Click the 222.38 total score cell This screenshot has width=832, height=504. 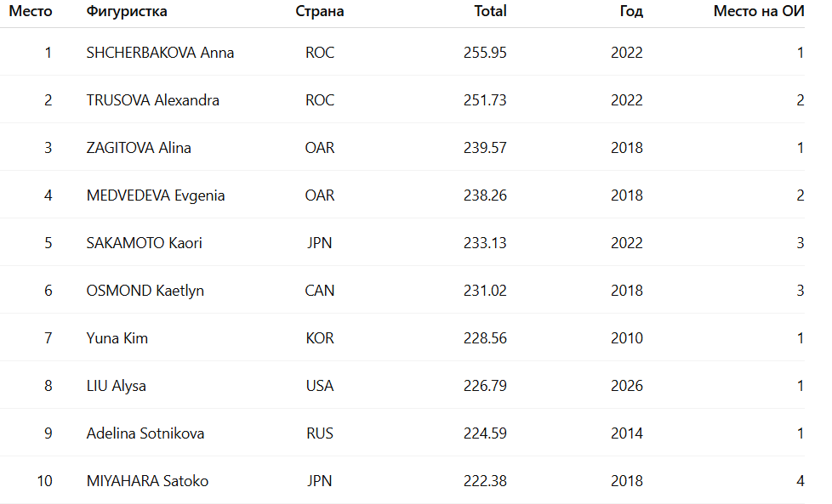485,481
